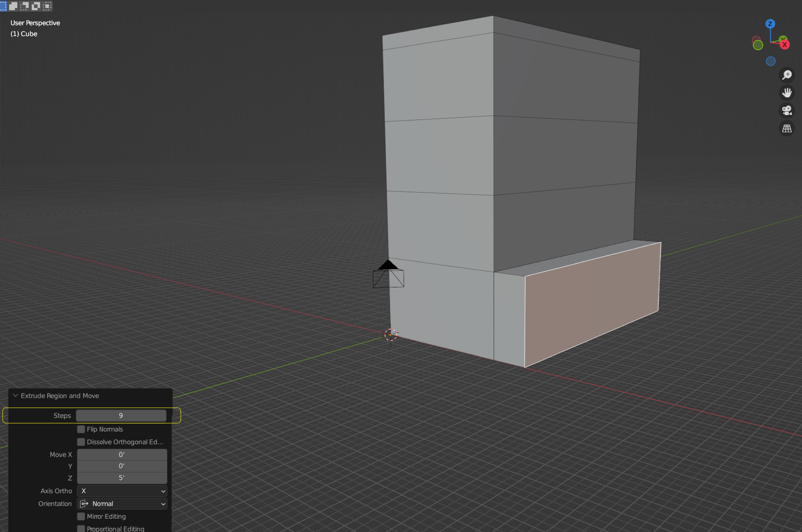802x532 pixels.
Task: Click the negative Y green gizmo circle
Action: 757,45
